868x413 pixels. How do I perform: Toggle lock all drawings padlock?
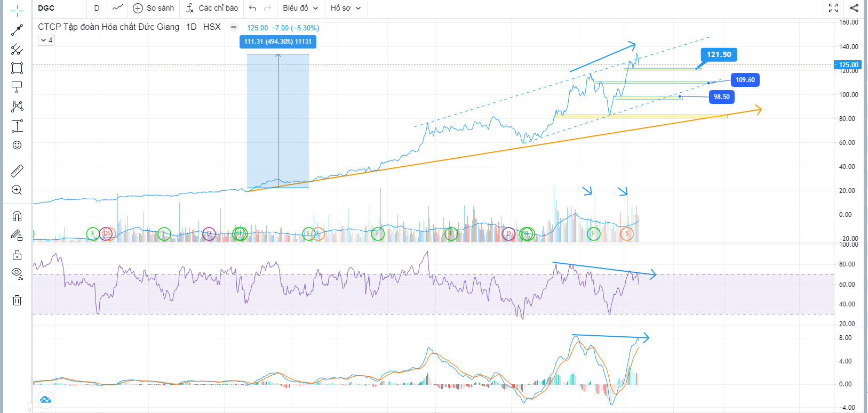(17, 255)
